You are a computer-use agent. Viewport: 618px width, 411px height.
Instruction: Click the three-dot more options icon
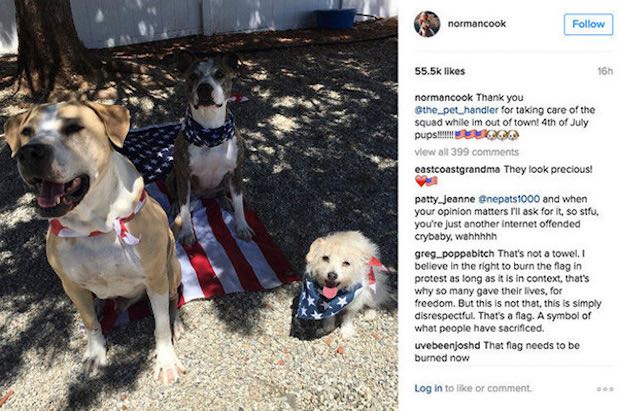point(605,389)
